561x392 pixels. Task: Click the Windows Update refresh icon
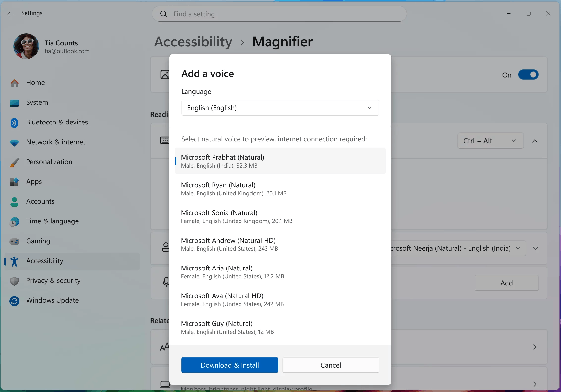tap(14, 300)
